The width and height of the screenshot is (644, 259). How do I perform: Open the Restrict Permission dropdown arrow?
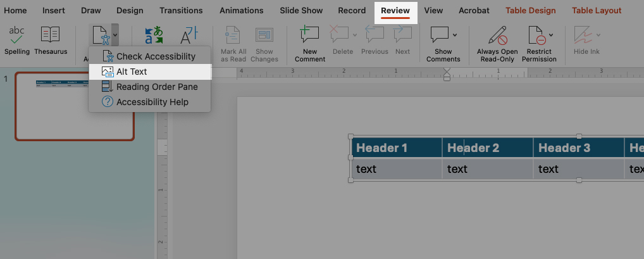point(551,34)
